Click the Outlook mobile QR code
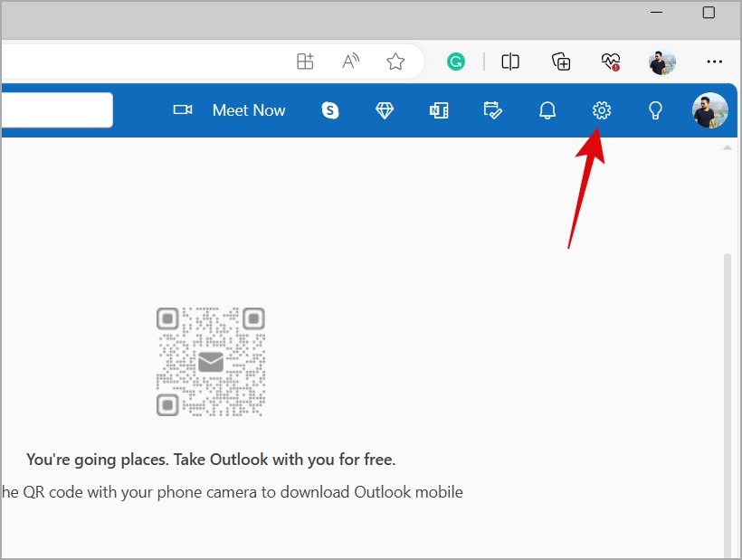Viewport: 742px width, 560px height. tap(211, 362)
